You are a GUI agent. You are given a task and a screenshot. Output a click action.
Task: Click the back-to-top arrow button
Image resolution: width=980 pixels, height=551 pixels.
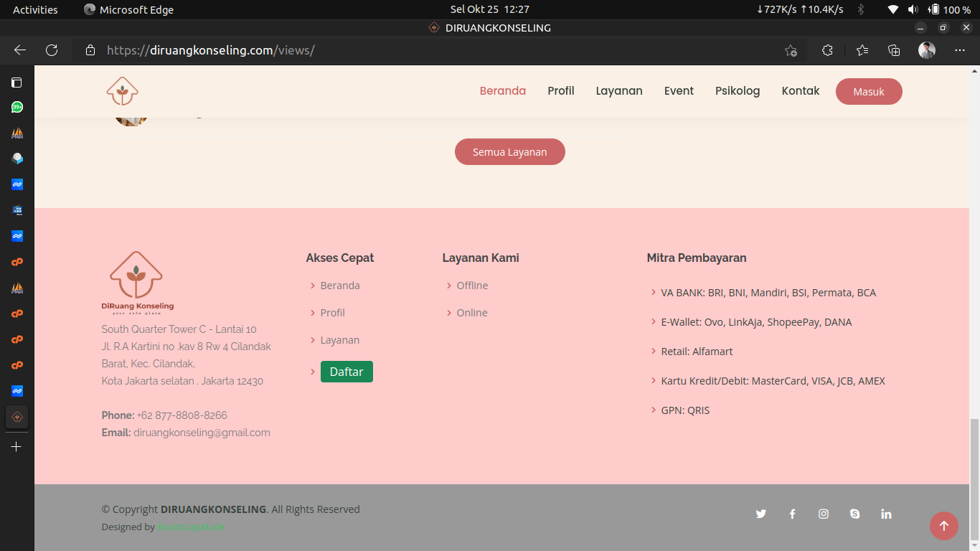(x=943, y=526)
